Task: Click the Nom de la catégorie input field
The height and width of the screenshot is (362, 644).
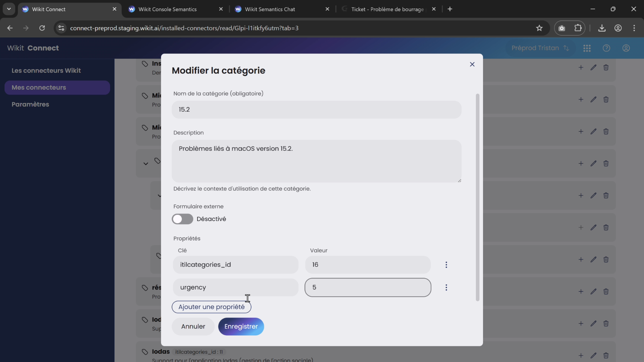Action: [x=316, y=110]
